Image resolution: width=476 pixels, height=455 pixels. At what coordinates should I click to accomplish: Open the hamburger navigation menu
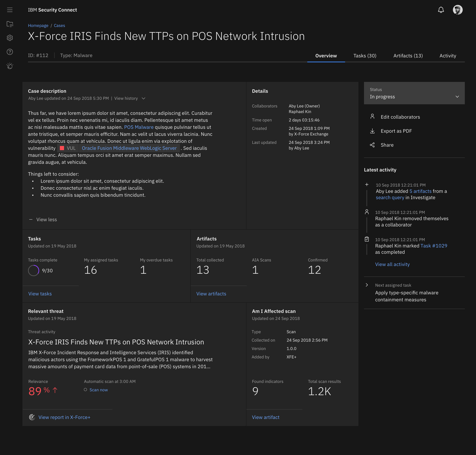click(10, 10)
